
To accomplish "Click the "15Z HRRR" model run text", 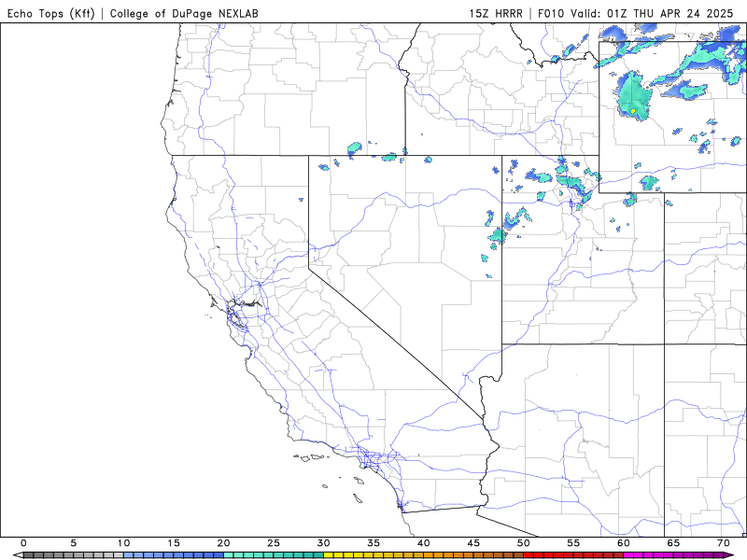I will [496, 13].
